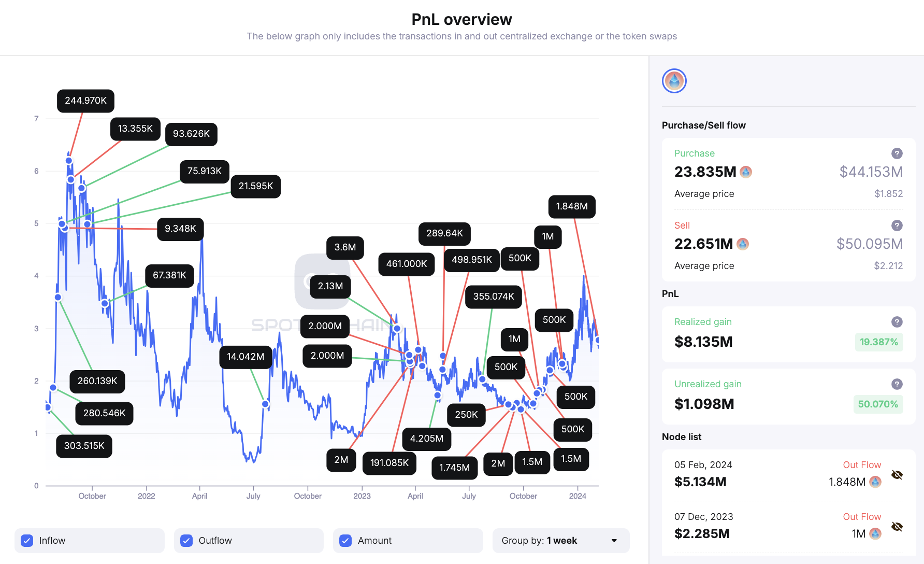Click the Purchase help question mark icon
The width and height of the screenshot is (924, 564).
(x=897, y=153)
